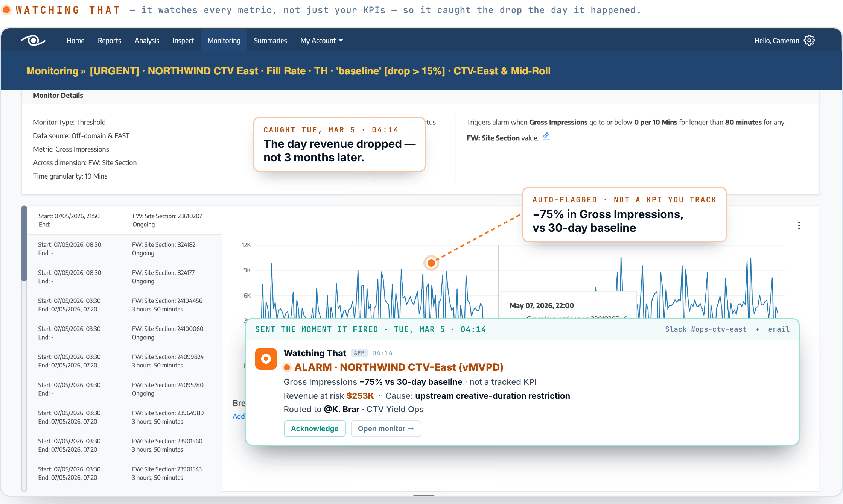Click the orange Watching That app avatar
Viewport: 843px width, 504px height.
(266, 359)
